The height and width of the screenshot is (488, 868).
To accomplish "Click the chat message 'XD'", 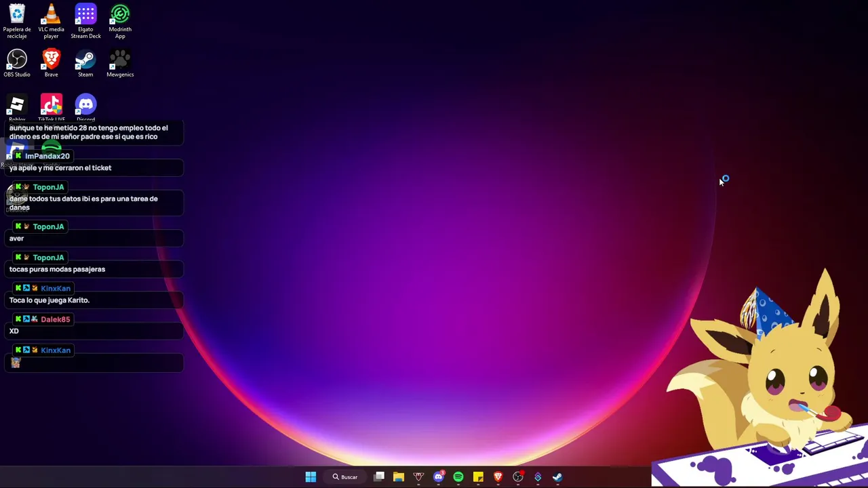I will pyautogui.click(x=14, y=331).
